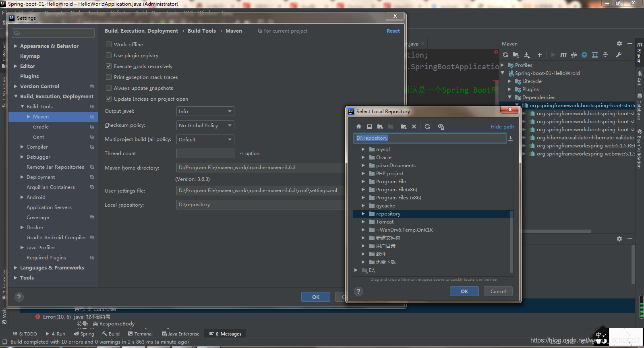Image resolution: width=644 pixels, height=348 pixels.
Task: Toggle show hidden files icon in chooser
Action: [x=441, y=126]
